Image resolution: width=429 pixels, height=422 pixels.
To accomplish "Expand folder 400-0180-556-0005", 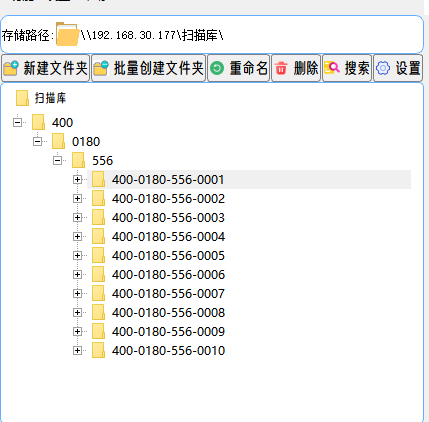I will 77,256.
